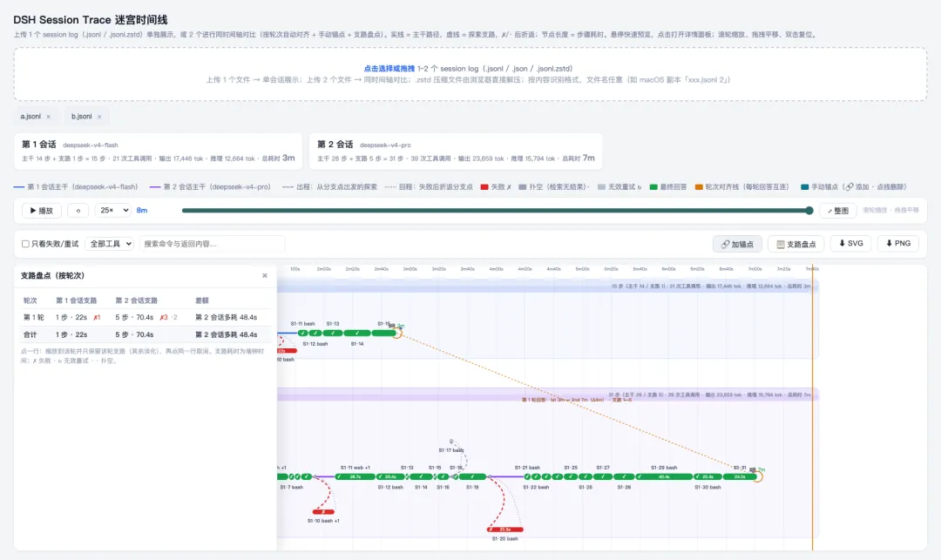This screenshot has width=941, height=560.
Task: Click the playback progress slider handle
Action: [x=809, y=211]
